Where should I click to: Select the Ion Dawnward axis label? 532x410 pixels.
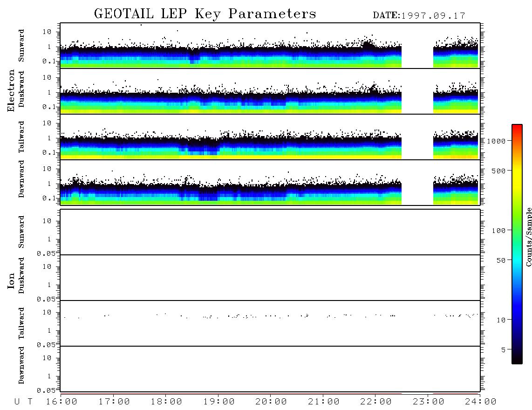pos(21,365)
